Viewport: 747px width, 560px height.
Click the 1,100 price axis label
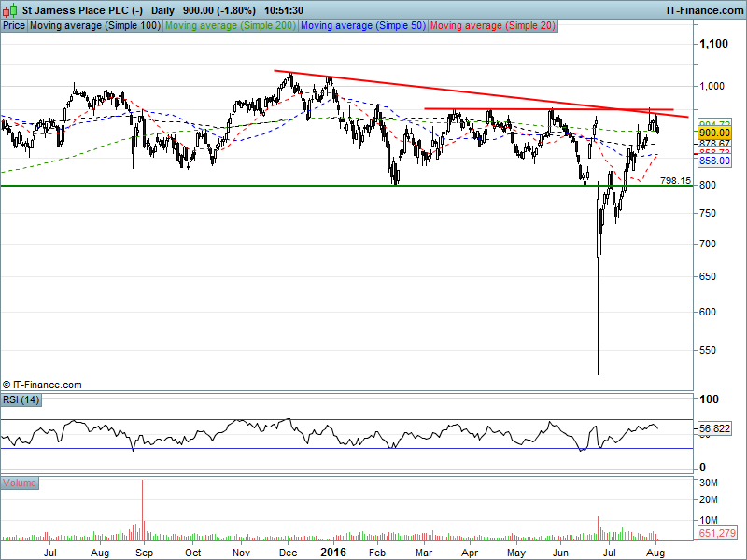pos(713,44)
